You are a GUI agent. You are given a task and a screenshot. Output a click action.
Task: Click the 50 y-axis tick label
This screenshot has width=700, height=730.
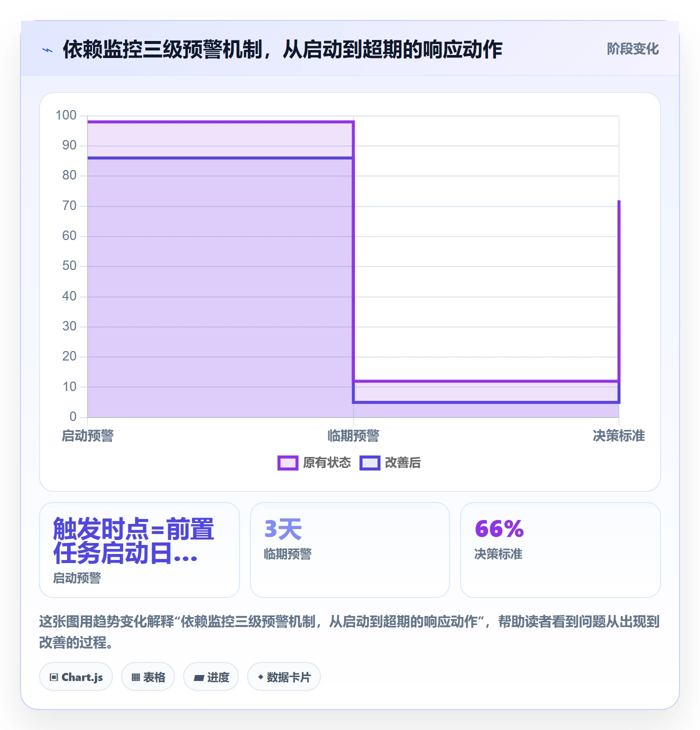(69, 266)
